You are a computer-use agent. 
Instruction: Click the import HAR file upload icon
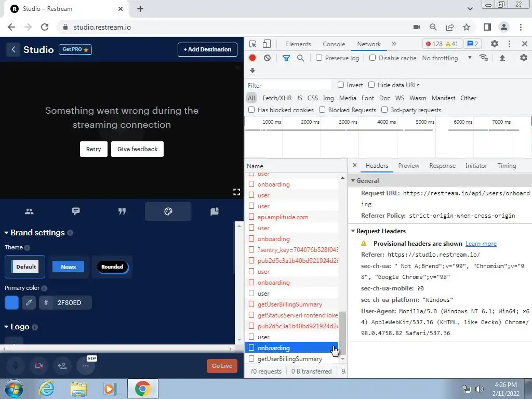(502, 58)
